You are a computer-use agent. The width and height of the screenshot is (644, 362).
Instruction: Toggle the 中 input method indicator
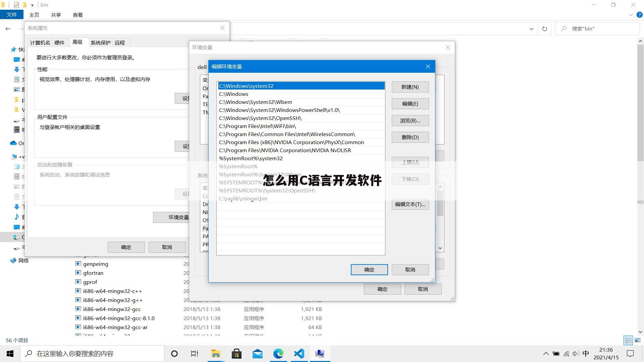(x=585, y=353)
